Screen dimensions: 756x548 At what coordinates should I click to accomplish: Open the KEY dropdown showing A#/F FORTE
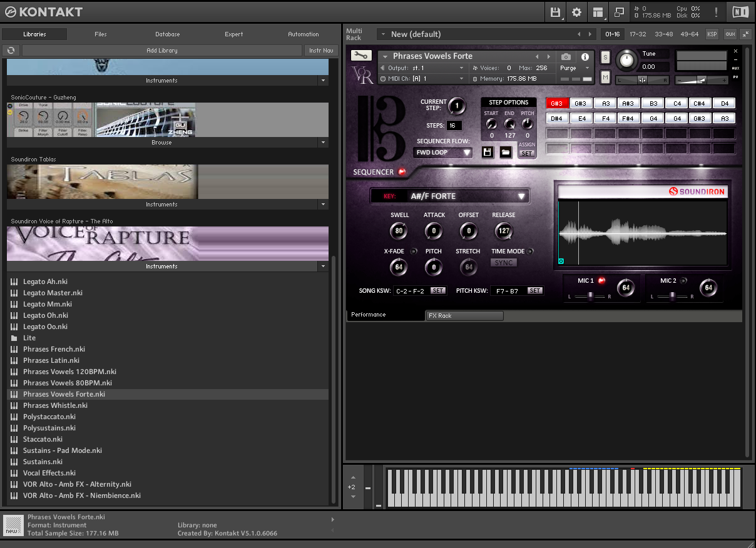[450, 196]
